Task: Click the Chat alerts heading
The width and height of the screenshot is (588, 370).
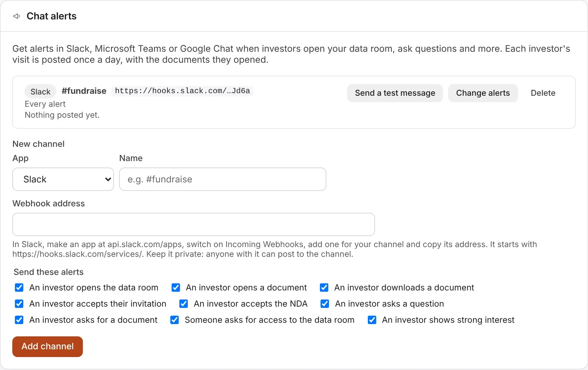Action: 51,16
